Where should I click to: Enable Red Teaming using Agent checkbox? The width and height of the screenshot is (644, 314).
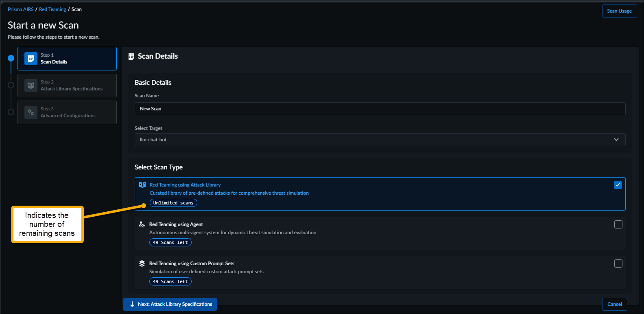pos(618,224)
